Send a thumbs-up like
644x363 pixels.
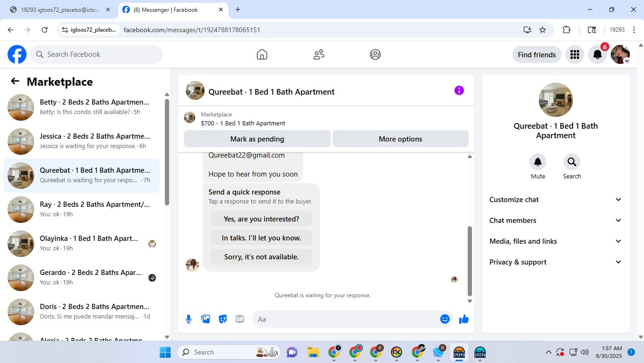coord(464,319)
